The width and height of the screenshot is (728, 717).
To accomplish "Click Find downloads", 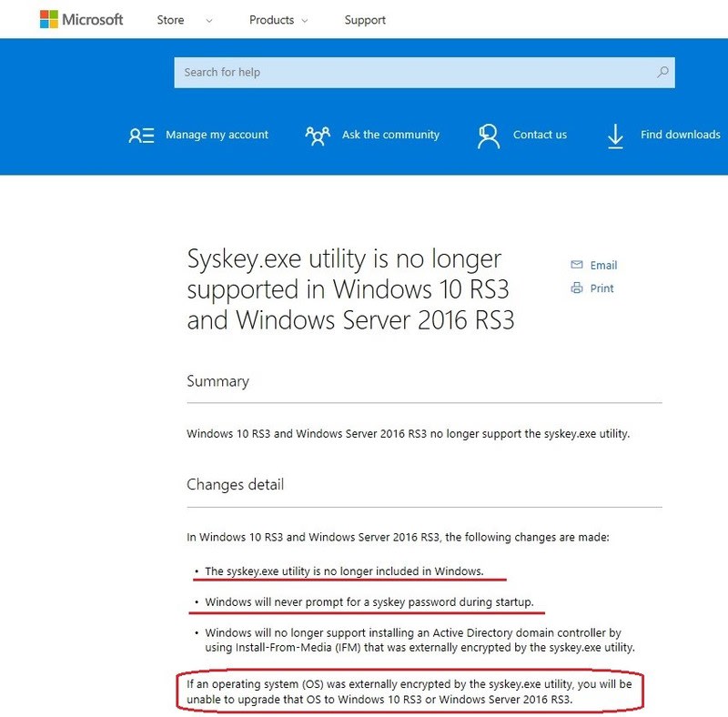I will tap(679, 135).
